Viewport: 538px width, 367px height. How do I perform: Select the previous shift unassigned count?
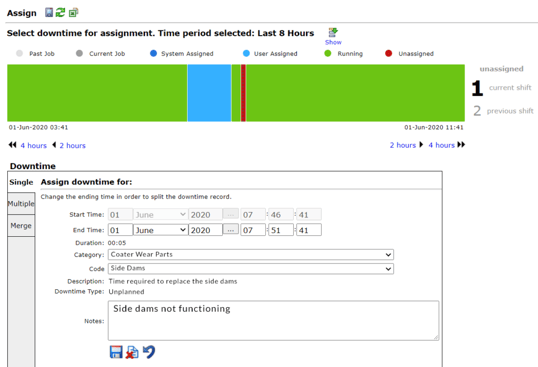(x=477, y=111)
